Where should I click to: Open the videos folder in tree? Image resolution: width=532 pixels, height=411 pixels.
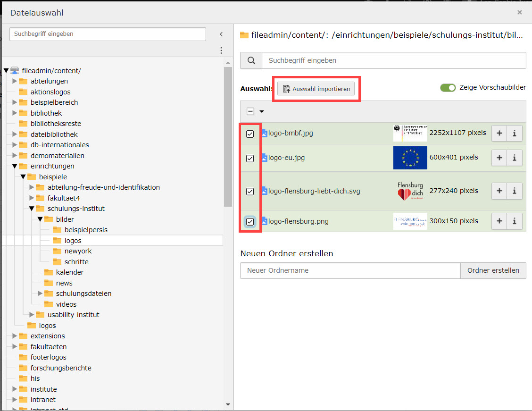tap(66, 304)
